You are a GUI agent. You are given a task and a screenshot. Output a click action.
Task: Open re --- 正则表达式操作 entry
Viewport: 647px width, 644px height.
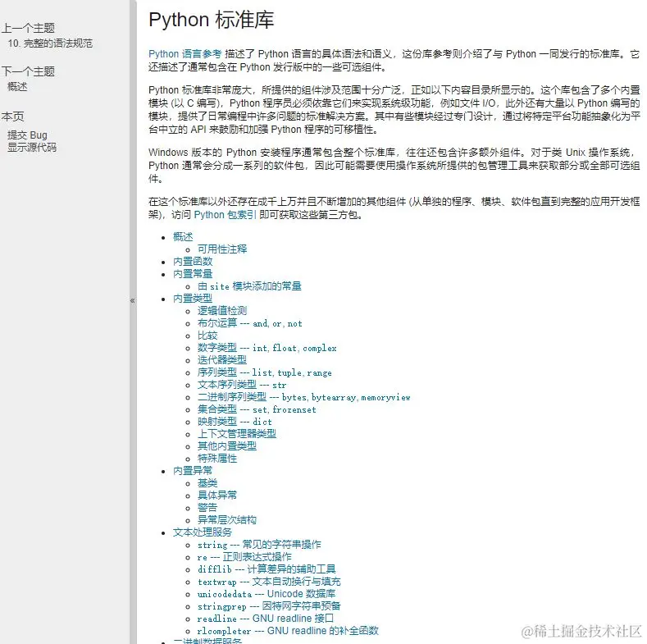[244, 557]
